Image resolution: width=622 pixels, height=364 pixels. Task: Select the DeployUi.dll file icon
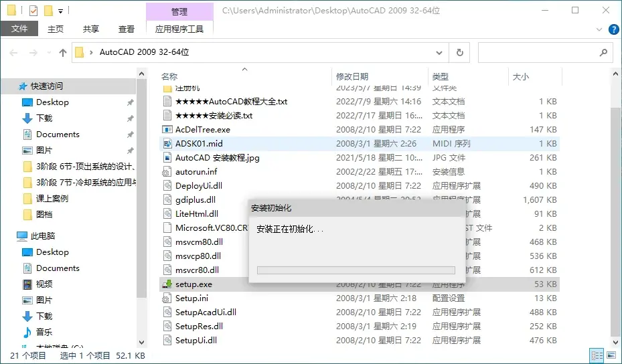167,185
